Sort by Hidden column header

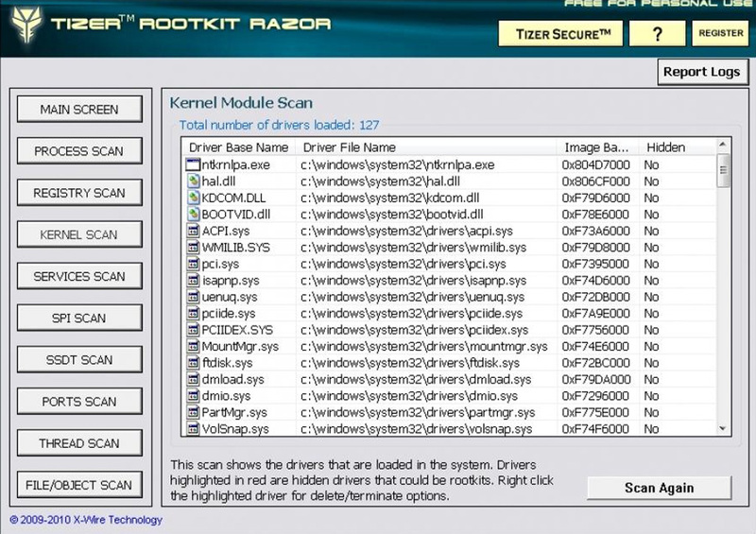point(678,147)
